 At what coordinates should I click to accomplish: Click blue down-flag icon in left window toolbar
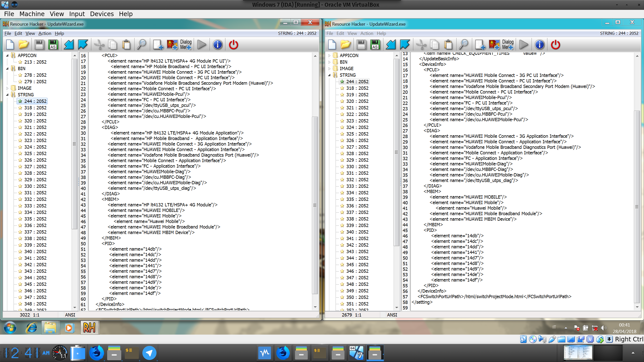(x=83, y=45)
